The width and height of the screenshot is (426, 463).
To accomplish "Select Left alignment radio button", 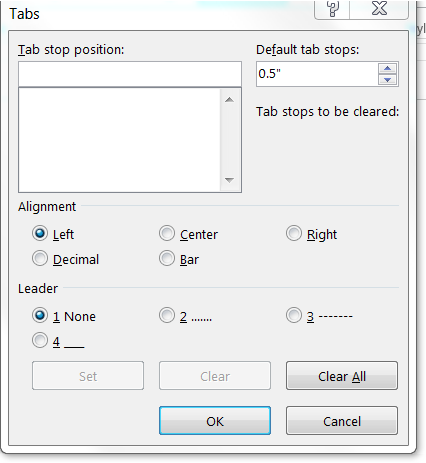I will click(x=40, y=233).
